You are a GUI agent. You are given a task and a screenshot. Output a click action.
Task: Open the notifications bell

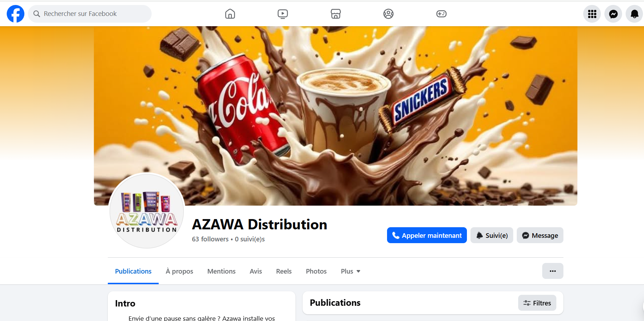[634, 14]
